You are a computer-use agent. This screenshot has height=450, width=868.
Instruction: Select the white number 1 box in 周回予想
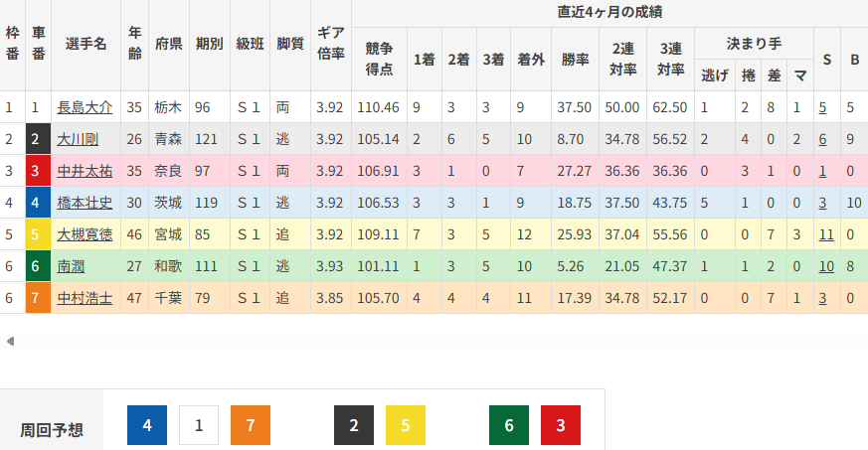199,425
